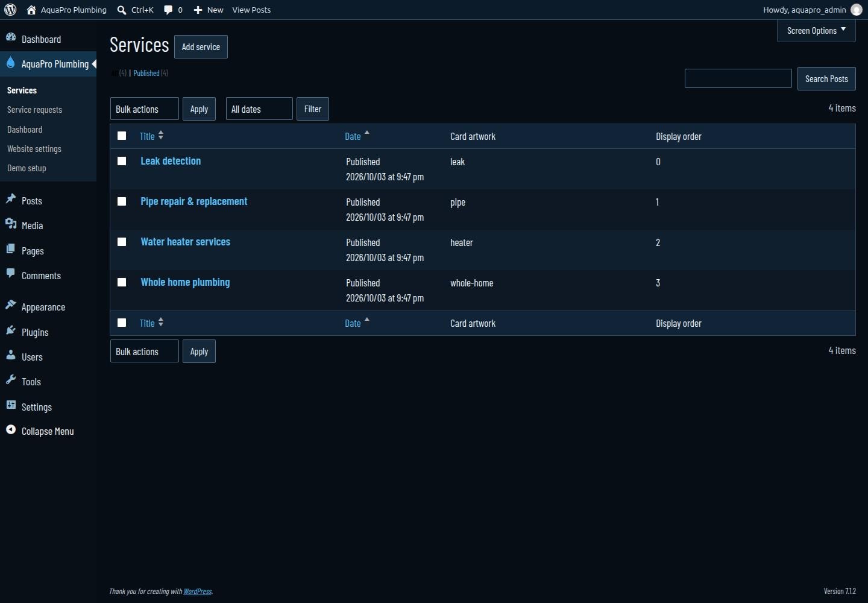The width and height of the screenshot is (868, 603).
Task: Click the Tools wrench icon
Action: [11, 380]
